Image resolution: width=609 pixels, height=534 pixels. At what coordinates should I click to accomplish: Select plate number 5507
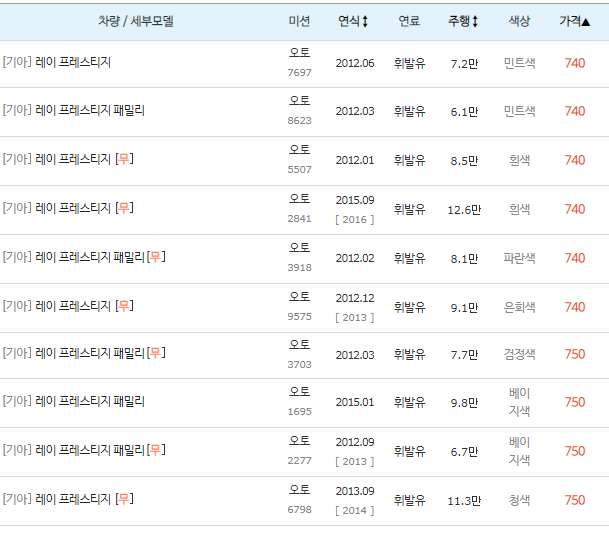[299, 170]
